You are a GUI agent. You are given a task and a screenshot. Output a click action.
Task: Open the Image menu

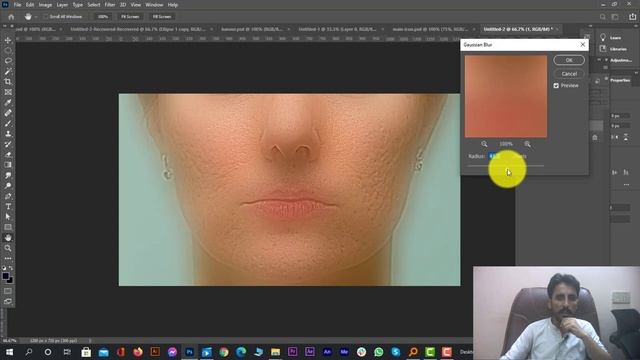point(45,5)
